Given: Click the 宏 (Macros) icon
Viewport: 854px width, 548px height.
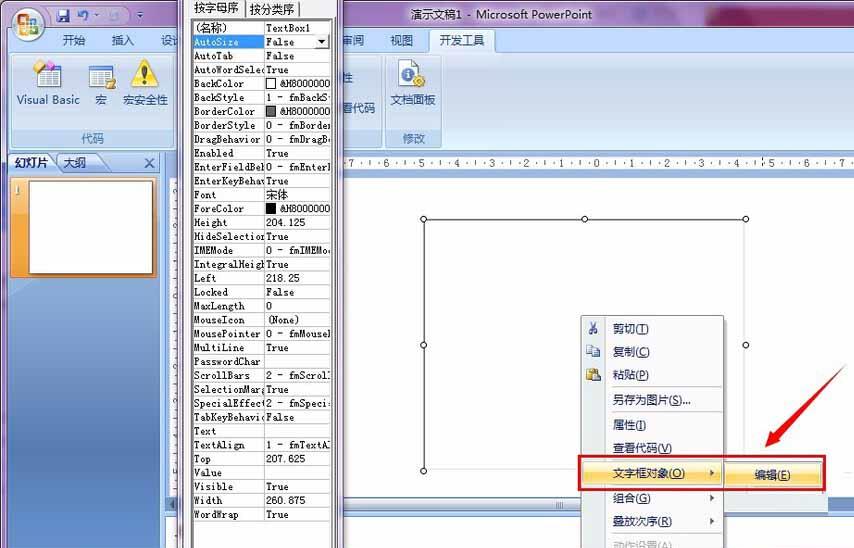Looking at the screenshot, I should click(x=101, y=83).
